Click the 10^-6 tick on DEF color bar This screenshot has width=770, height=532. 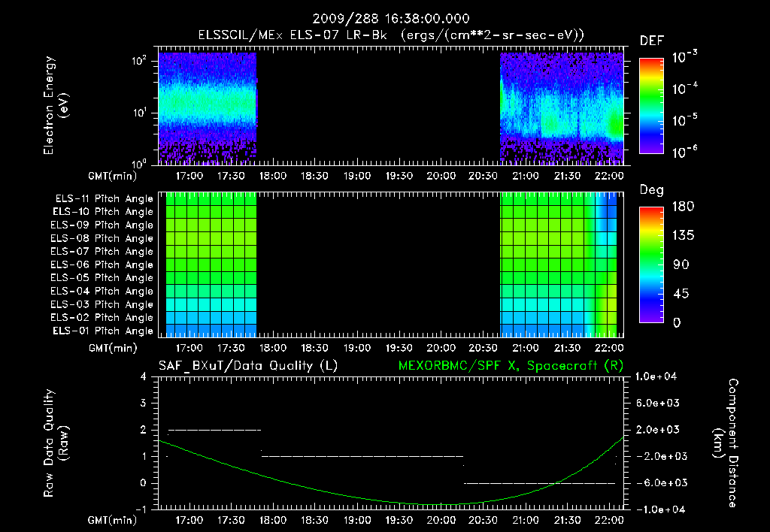(x=684, y=152)
